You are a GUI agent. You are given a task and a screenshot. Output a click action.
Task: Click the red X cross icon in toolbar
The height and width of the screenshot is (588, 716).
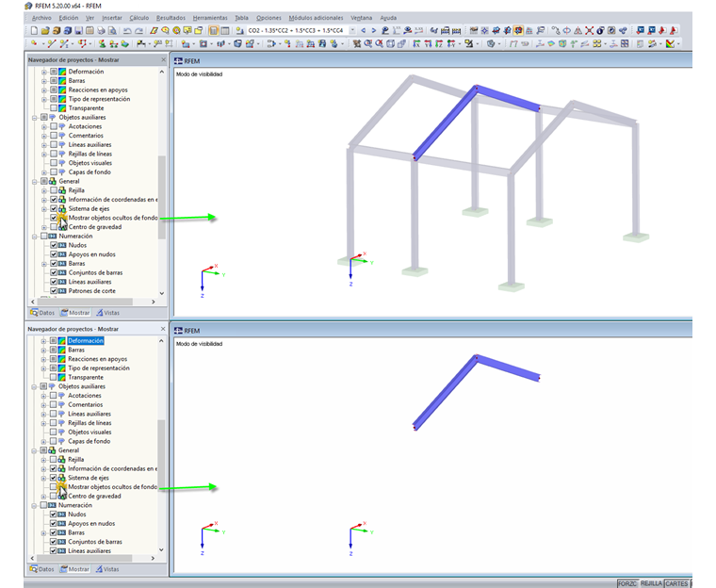coord(589,30)
